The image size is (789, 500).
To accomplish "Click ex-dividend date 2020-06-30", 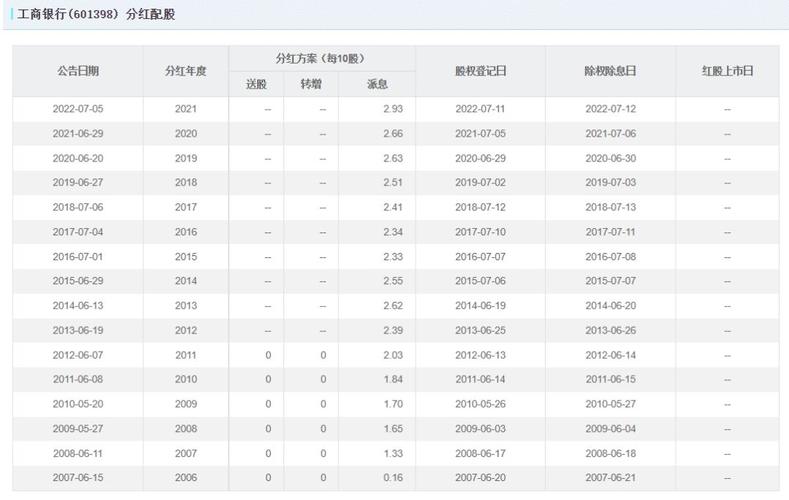I will pos(610,158).
